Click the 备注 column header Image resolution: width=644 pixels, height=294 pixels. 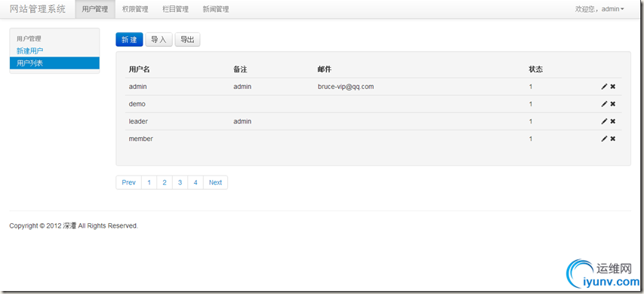pyautogui.click(x=240, y=69)
